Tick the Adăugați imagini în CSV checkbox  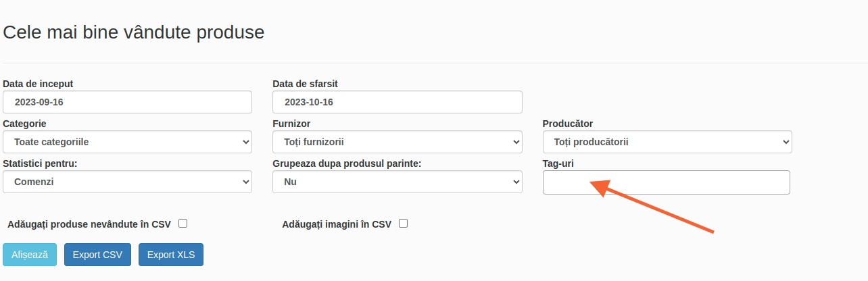coord(404,224)
